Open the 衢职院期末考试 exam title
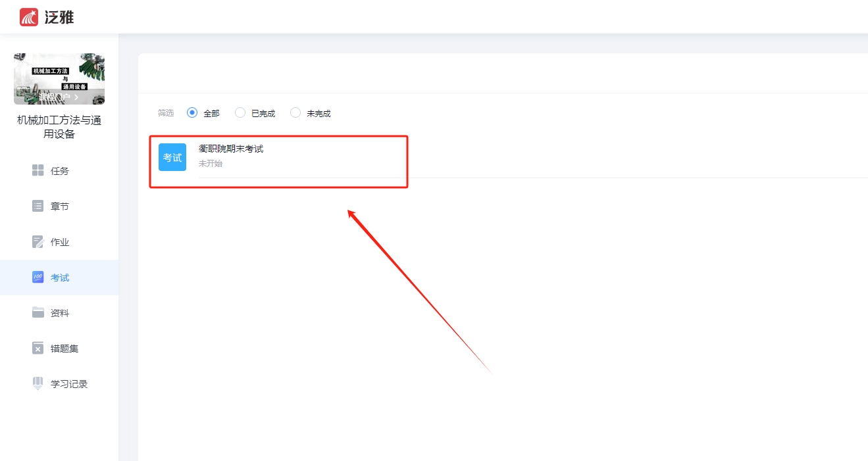This screenshot has height=461, width=868. [231, 149]
